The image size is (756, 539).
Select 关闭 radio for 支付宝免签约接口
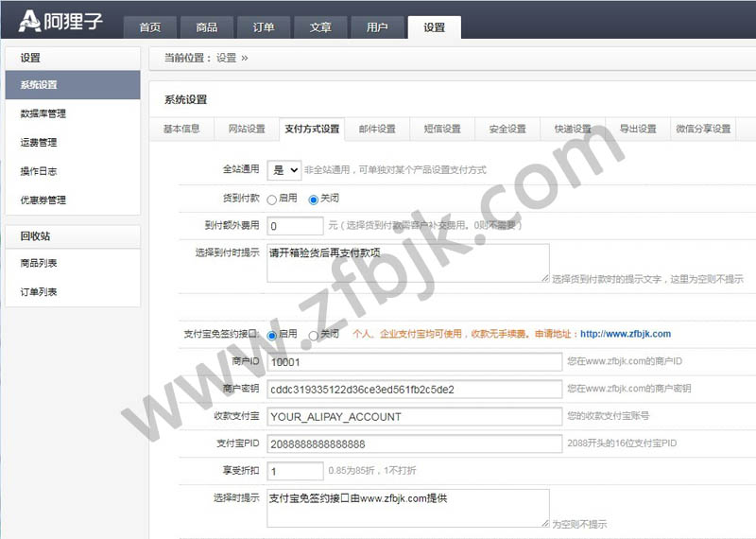pos(314,336)
